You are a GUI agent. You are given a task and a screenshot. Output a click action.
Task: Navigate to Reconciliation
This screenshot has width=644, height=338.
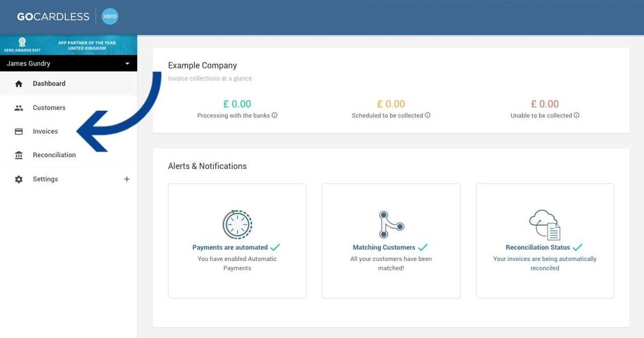[x=68, y=155]
